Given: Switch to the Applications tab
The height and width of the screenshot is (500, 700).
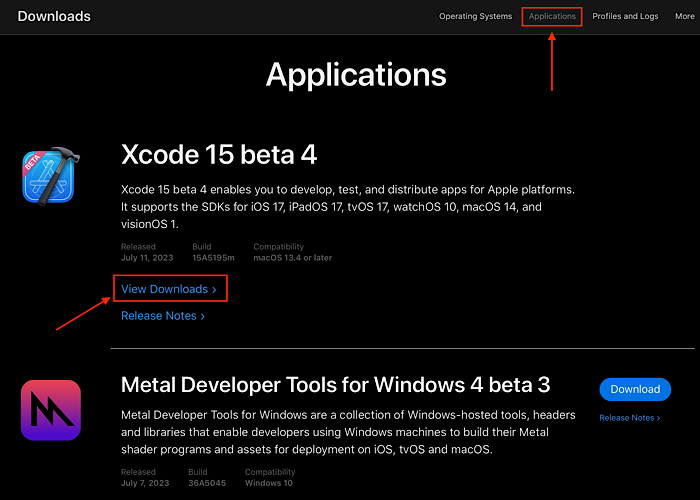Looking at the screenshot, I should (552, 16).
